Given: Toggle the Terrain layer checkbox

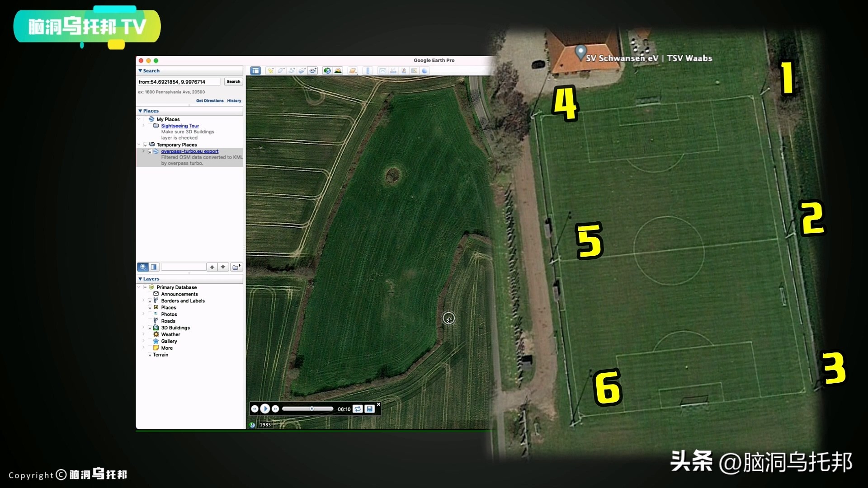Looking at the screenshot, I should click(150, 355).
